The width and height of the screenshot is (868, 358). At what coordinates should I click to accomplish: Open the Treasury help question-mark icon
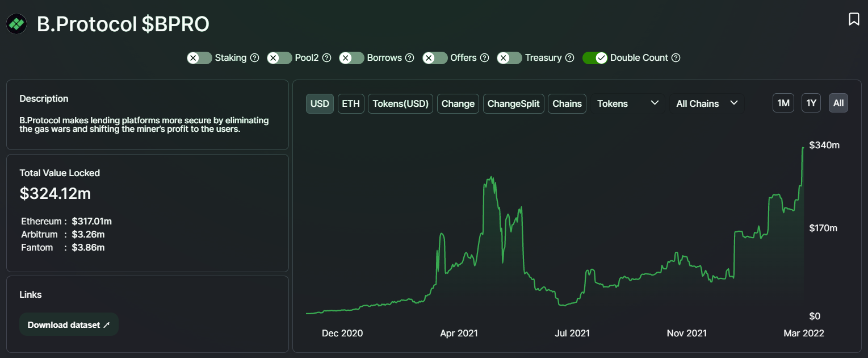(570, 58)
